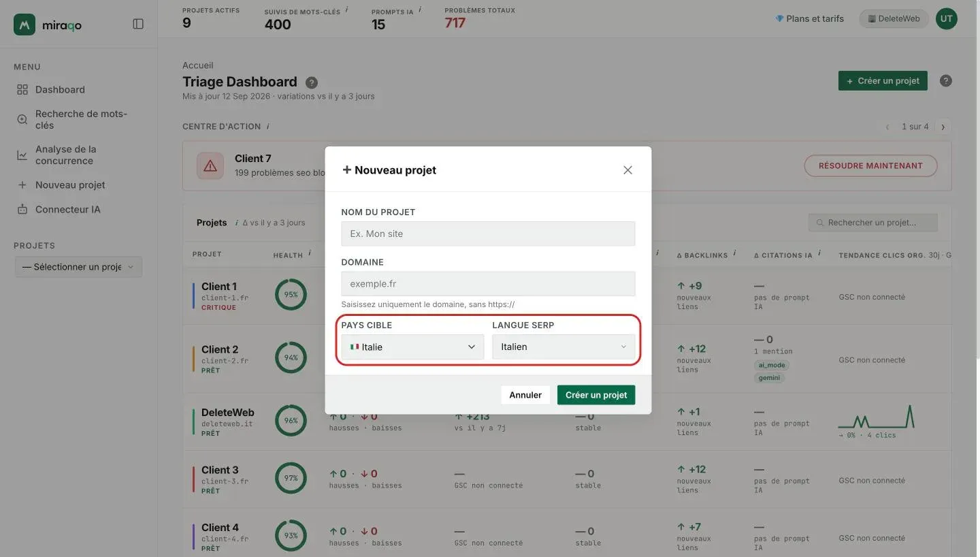980x557 pixels.
Task: Click the Client 4 project name
Action: [220, 528]
